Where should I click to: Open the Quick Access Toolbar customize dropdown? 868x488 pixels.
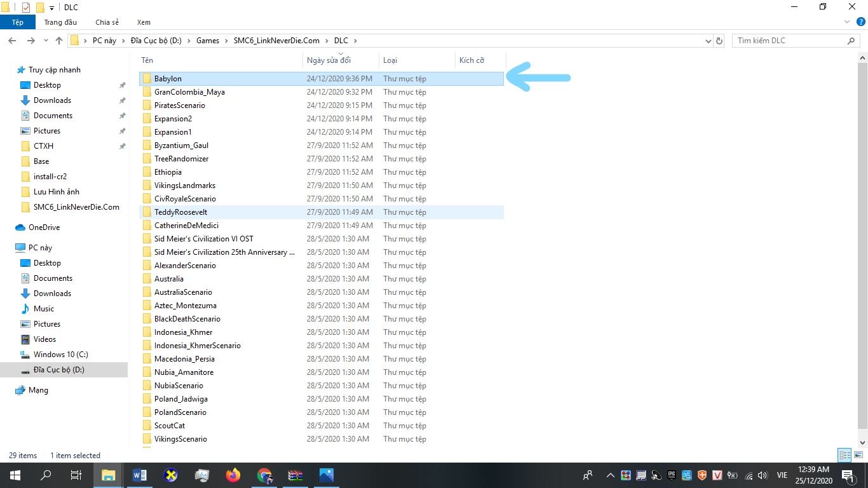coord(52,8)
